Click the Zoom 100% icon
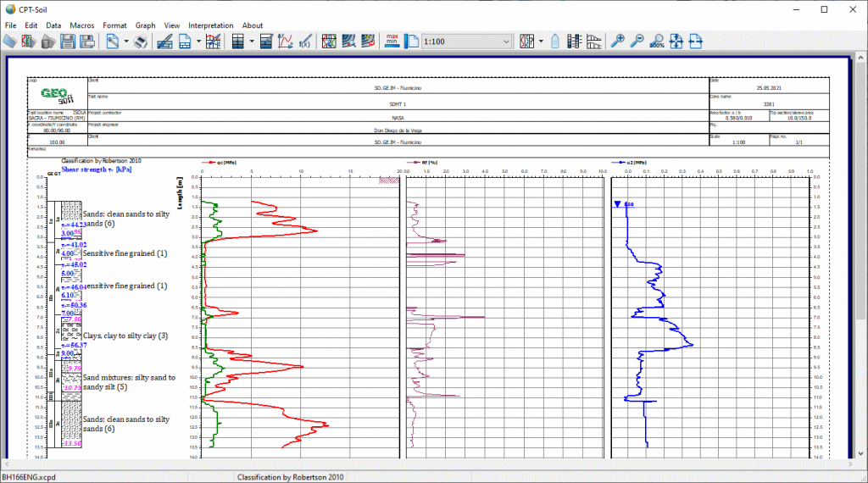This screenshot has width=868, height=483. click(x=657, y=41)
